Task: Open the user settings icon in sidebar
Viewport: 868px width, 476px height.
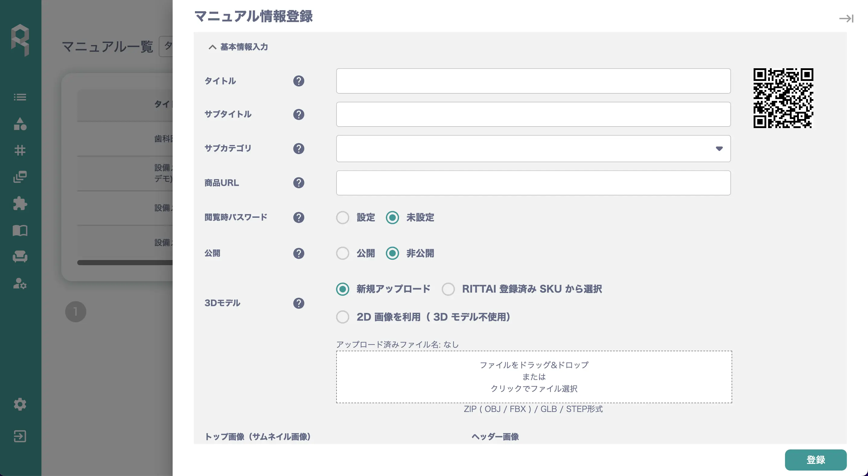Action: coord(20,284)
